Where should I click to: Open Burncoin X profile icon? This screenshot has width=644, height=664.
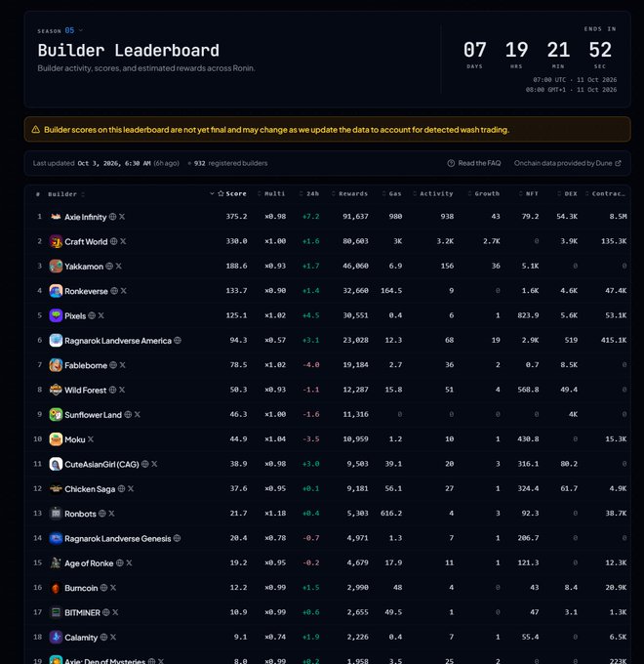113,588
